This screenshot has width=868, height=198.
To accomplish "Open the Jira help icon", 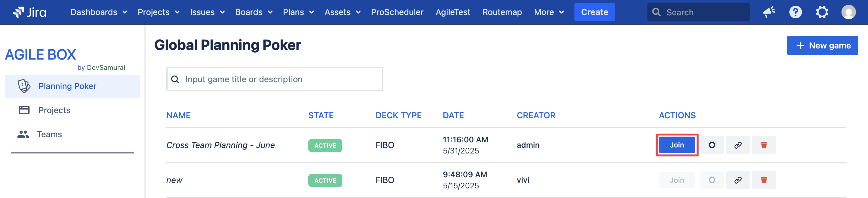I will coord(795,12).
